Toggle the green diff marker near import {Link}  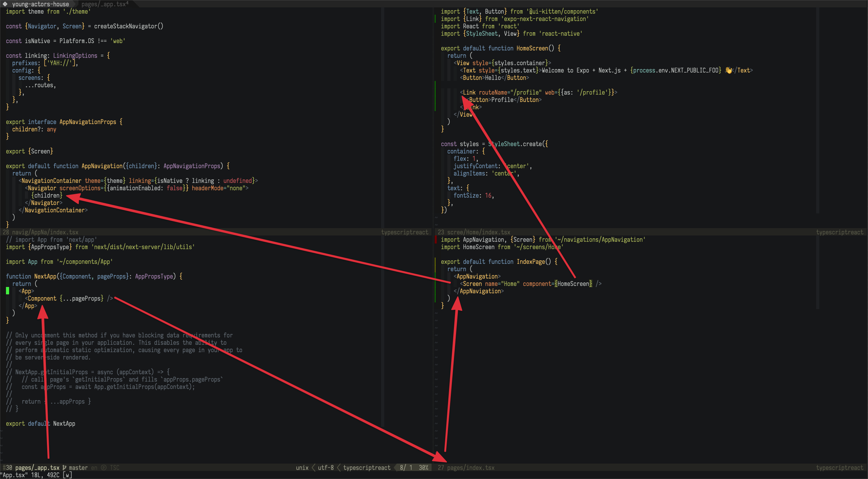(x=436, y=19)
